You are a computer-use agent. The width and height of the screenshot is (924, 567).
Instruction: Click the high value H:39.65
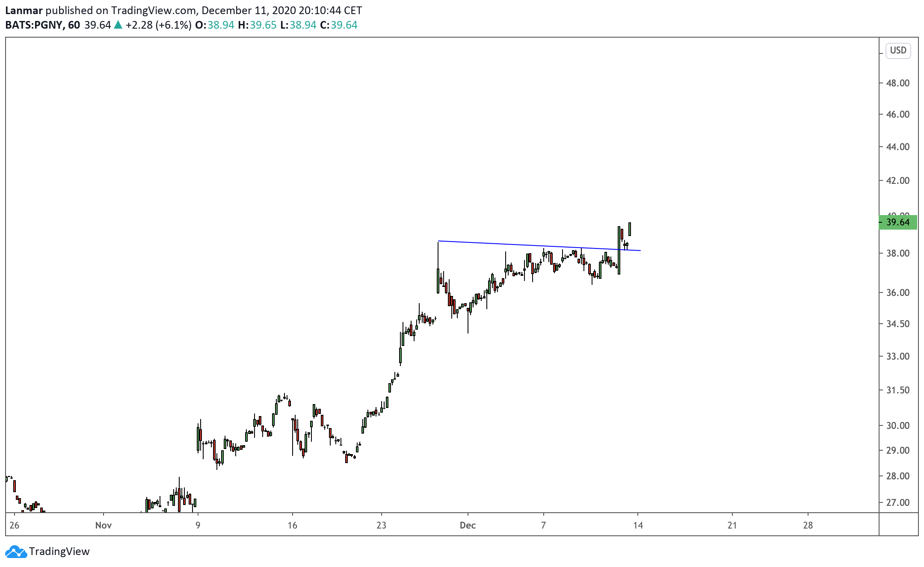tap(258, 25)
